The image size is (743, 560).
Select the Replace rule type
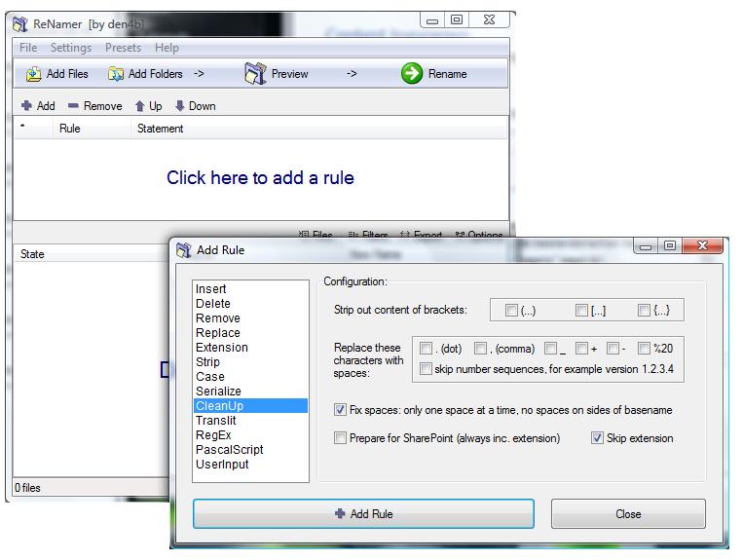click(x=250, y=333)
